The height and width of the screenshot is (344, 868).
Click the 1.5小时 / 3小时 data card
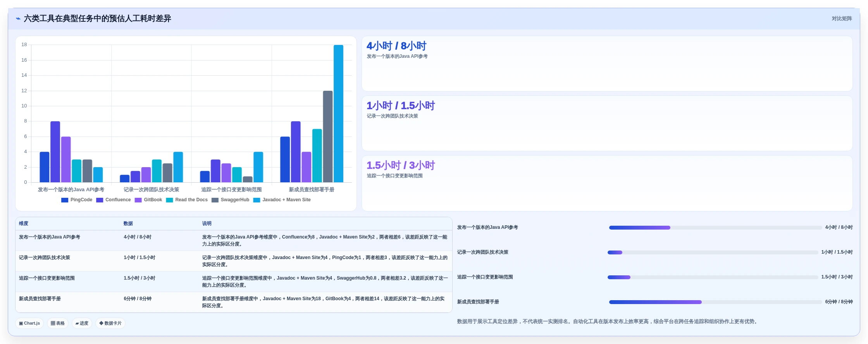[x=607, y=183]
